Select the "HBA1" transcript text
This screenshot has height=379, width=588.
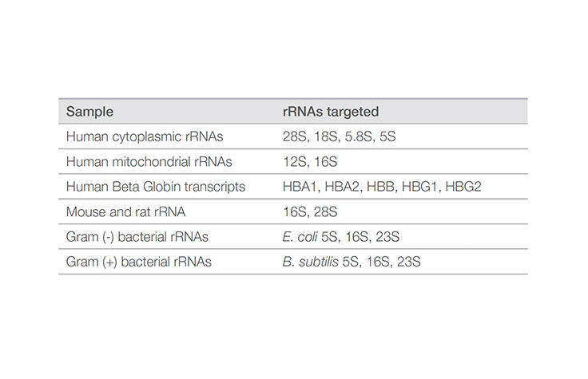(x=299, y=186)
